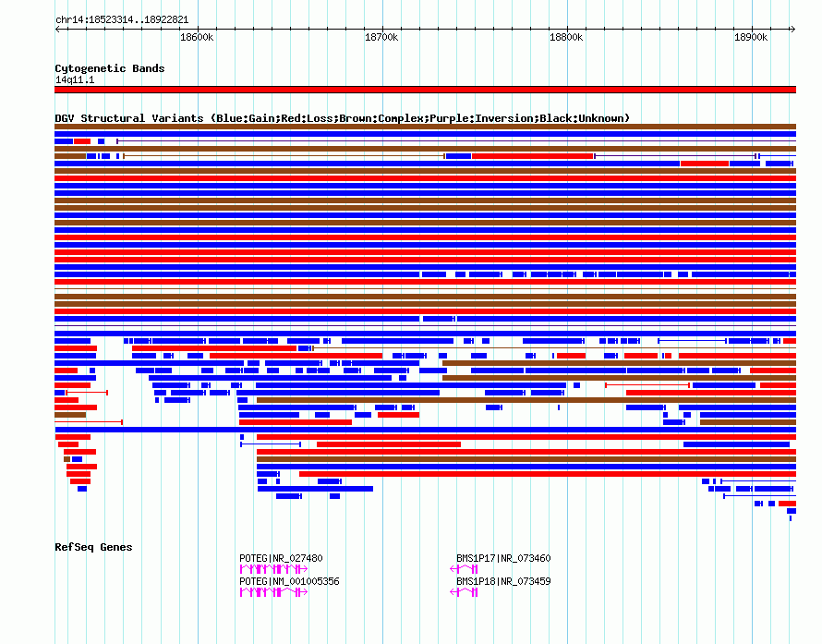Open the Cytogenetic Bands track title

(x=110, y=68)
